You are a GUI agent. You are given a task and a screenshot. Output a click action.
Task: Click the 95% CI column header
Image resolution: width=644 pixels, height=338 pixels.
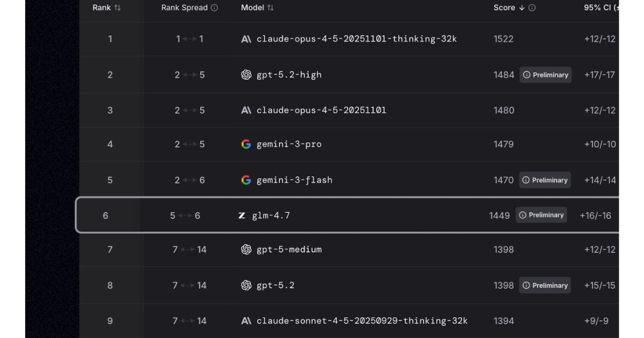pos(601,8)
